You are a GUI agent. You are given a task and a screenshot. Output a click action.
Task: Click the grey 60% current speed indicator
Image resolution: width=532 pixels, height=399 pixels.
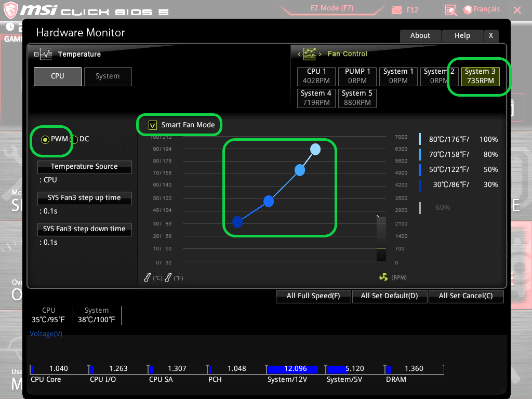[x=435, y=208]
